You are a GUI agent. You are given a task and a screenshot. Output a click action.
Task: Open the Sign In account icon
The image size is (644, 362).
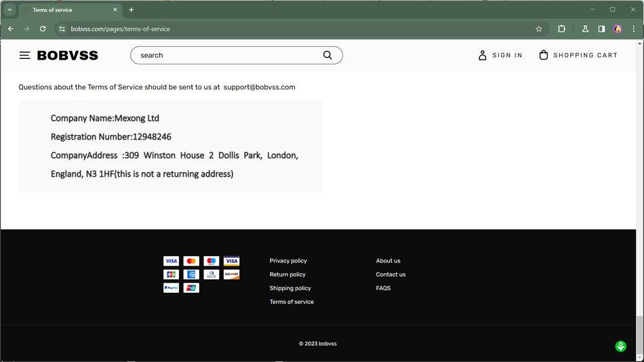(x=483, y=55)
